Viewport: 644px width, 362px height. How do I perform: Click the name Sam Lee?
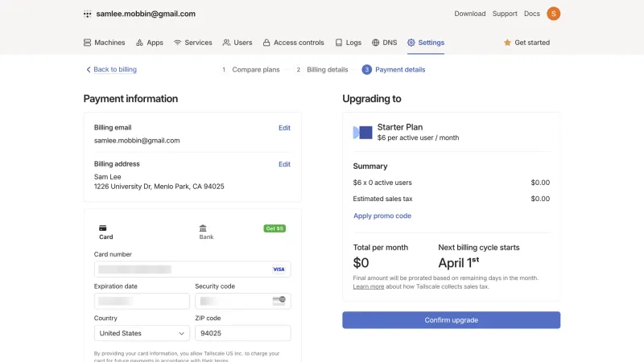(108, 177)
